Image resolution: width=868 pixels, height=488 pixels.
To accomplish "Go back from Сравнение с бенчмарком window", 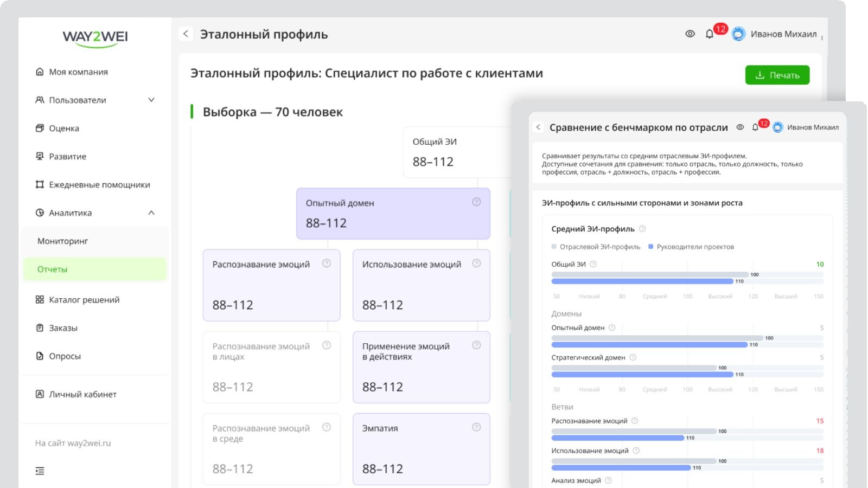I will point(538,127).
